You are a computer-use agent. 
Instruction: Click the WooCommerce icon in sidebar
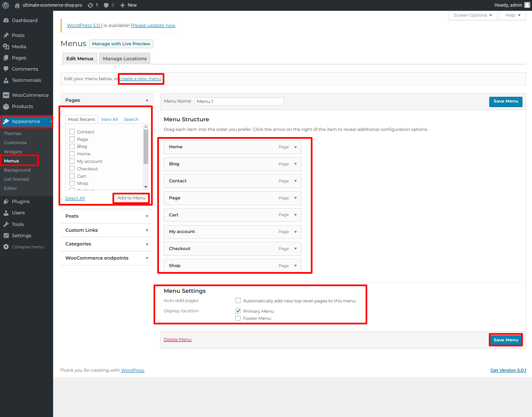(x=6, y=95)
